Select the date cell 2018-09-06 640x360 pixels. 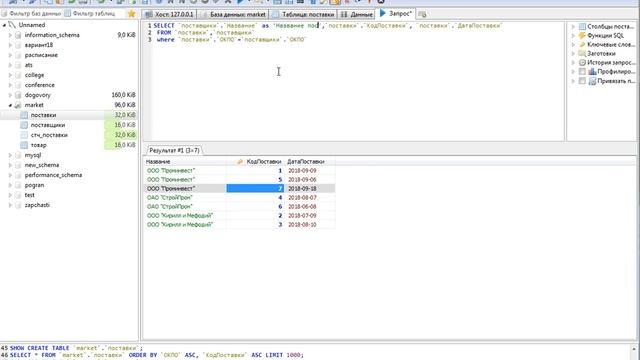(x=309, y=180)
